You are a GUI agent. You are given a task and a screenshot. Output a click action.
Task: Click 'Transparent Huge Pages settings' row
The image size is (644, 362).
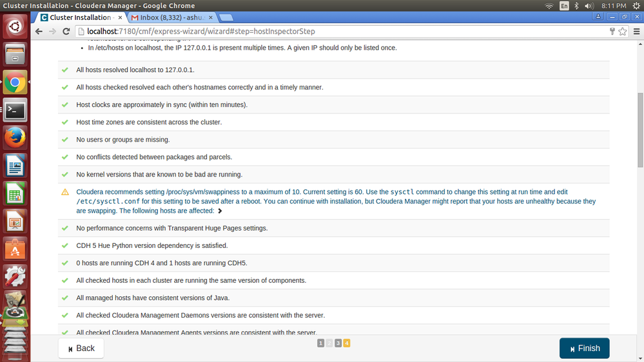[x=333, y=228]
